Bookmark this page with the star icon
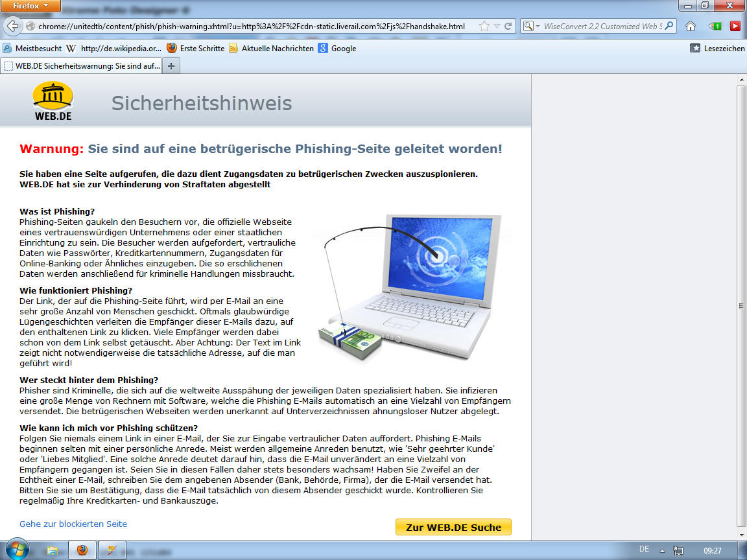 (484, 26)
